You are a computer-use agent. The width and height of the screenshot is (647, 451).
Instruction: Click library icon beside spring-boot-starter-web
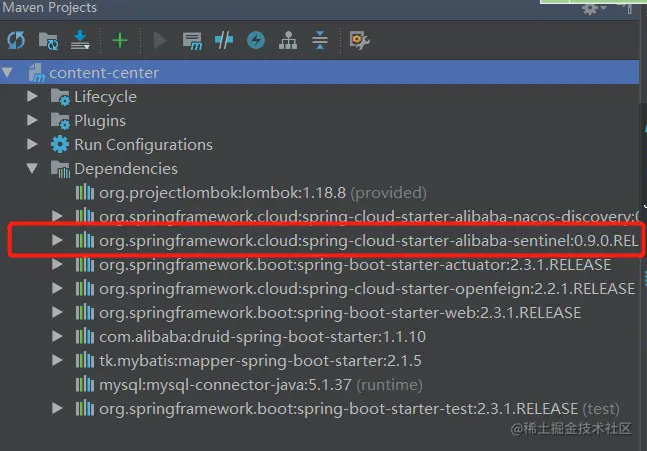coord(85,312)
